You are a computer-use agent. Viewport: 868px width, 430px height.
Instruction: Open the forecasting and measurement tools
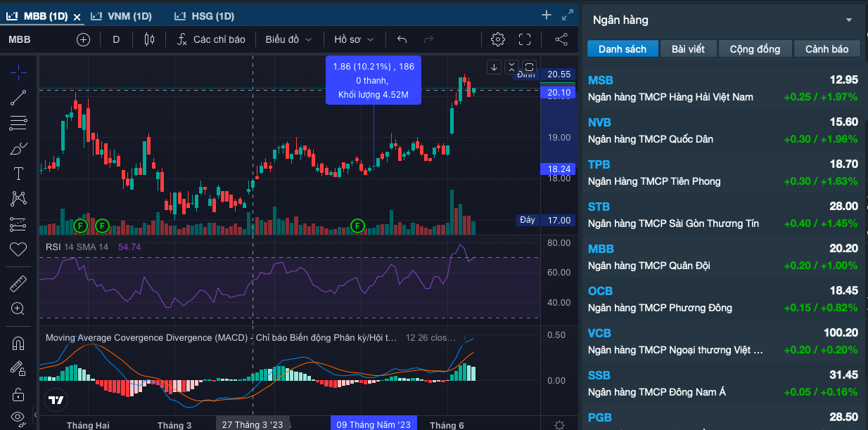[x=19, y=224]
